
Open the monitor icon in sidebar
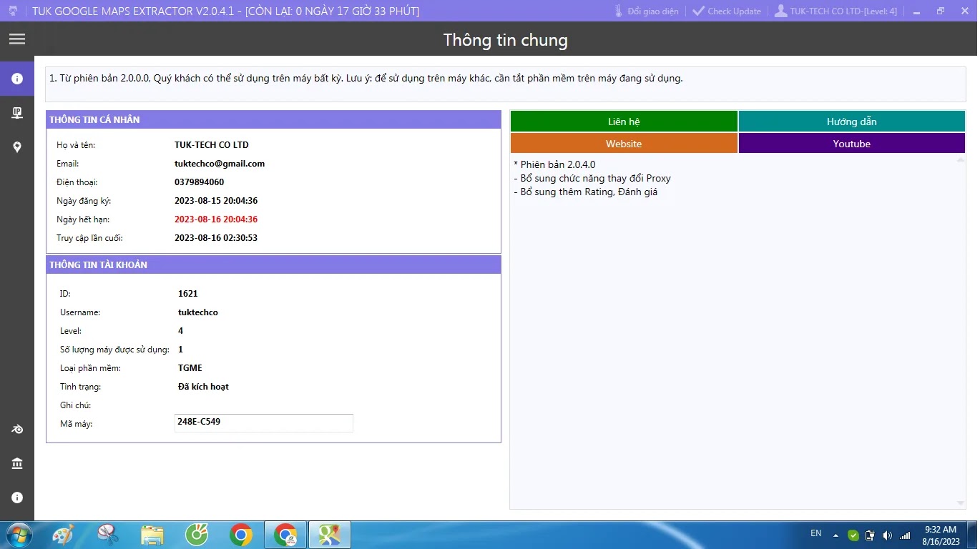(17, 113)
